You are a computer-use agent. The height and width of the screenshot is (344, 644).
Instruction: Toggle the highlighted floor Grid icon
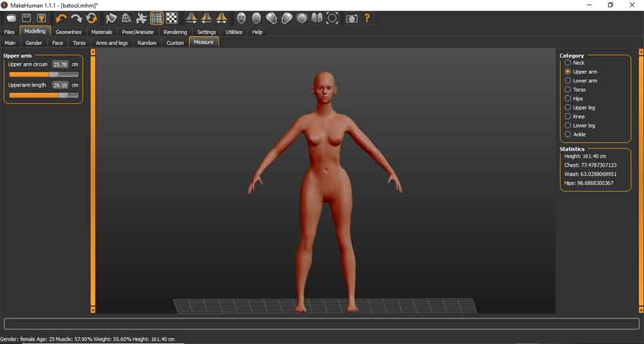pyautogui.click(x=157, y=18)
